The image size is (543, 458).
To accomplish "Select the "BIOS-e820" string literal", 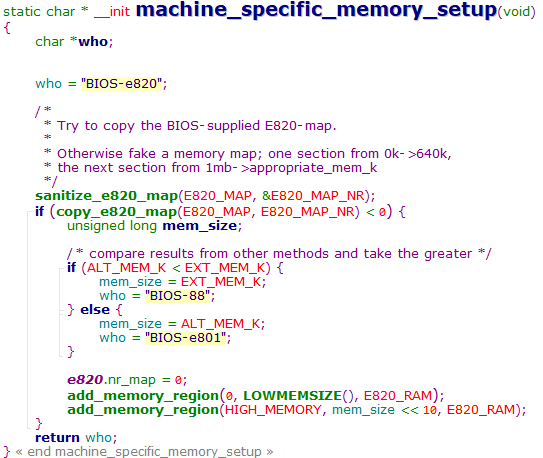I will [122, 84].
